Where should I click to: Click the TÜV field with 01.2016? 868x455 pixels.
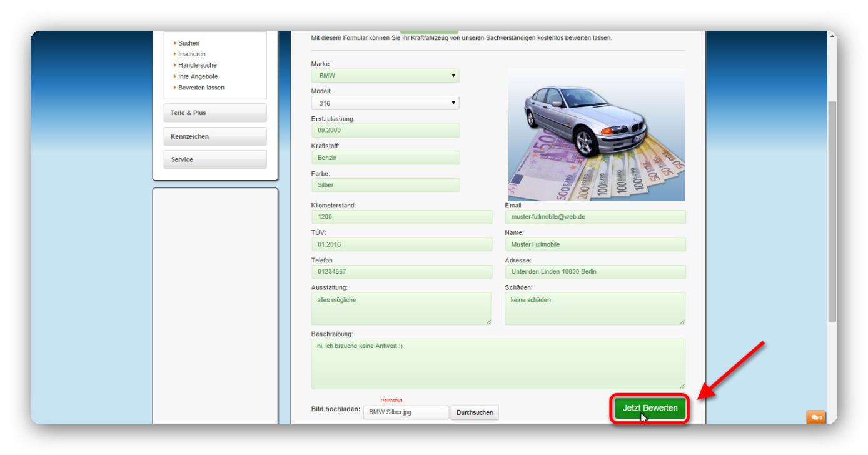tap(402, 244)
